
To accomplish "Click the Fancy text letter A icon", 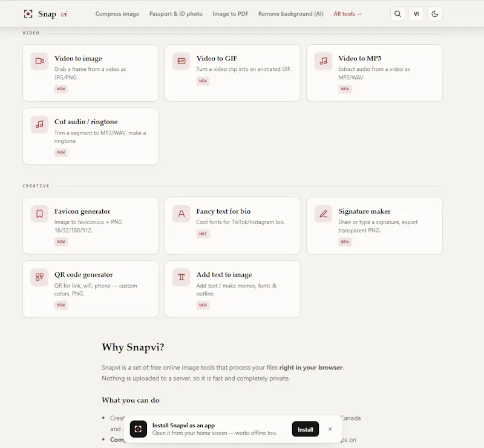I will tap(181, 214).
